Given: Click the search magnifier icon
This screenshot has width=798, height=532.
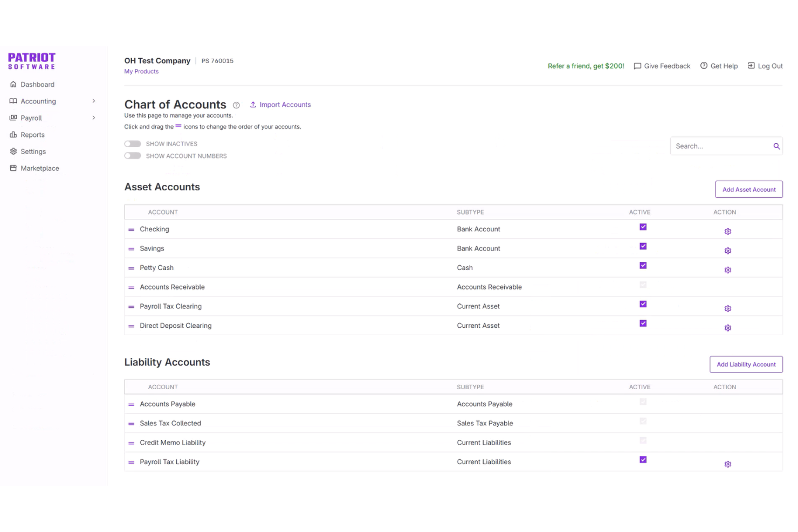Looking at the screenshot, I should [776, 146].
